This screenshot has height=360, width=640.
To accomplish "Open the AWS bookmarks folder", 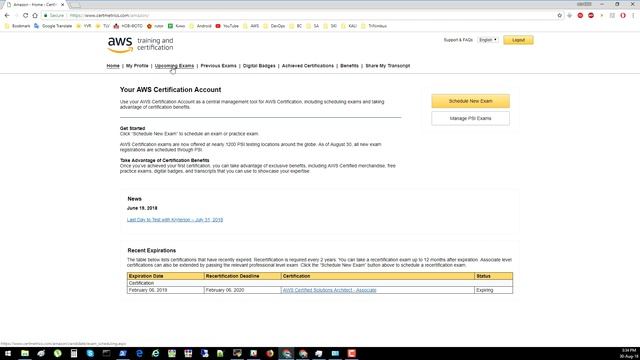I will pyautogui.click(x=251, y=26).
